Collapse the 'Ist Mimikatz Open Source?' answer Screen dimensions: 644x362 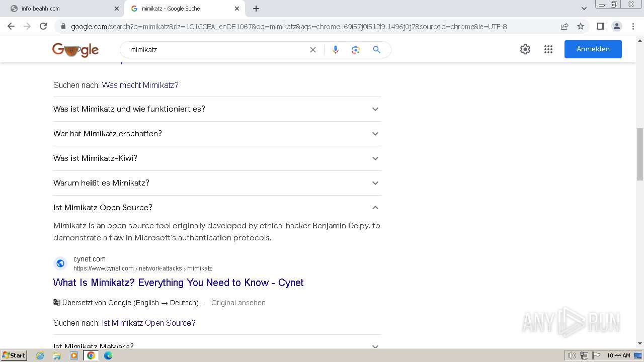(217, 208)
